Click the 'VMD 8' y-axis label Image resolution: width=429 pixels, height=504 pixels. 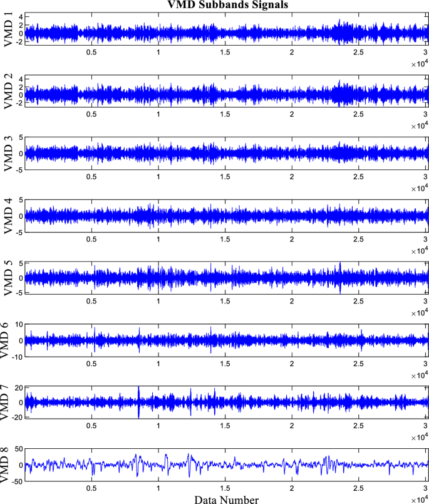(x=4, y=465)
